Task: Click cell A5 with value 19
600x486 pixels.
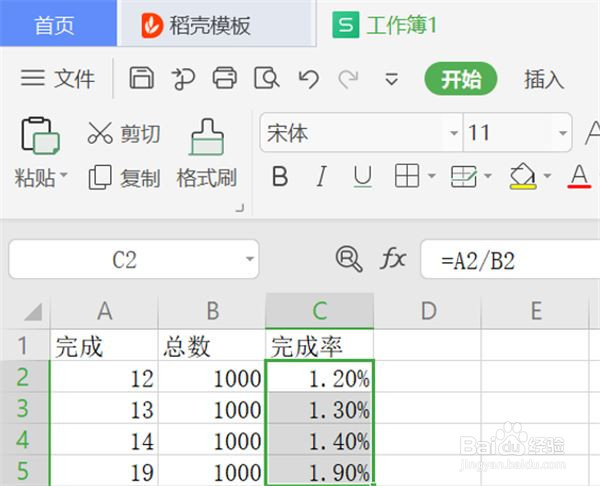Action: coord(104,471)
